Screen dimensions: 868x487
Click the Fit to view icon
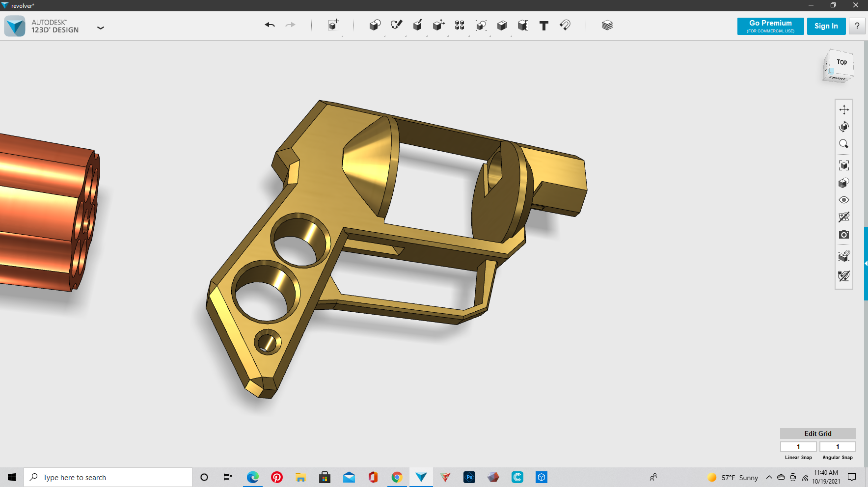(x=844, y=165)
